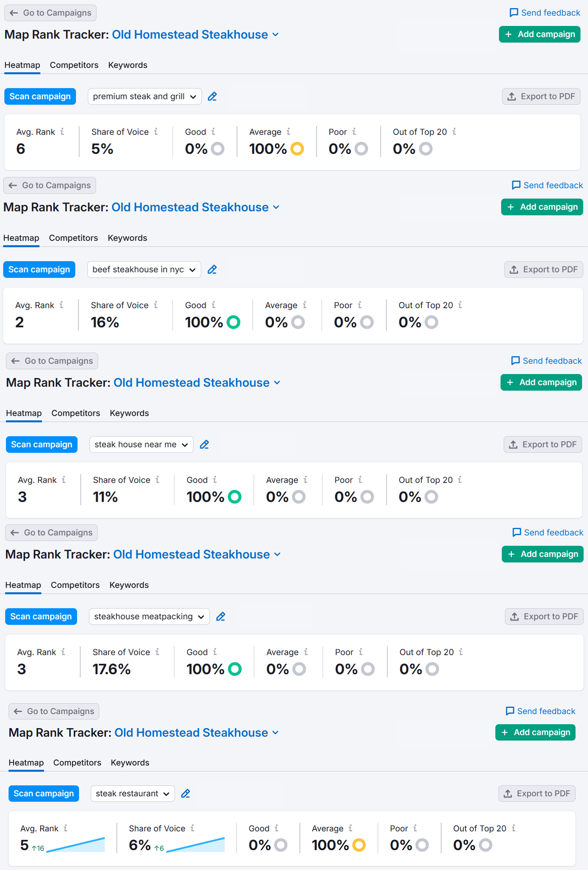Click edit pencil beside "steakhouse meatpacking" keyword
This screenshot has width=588, height=870.
(221, 616)
